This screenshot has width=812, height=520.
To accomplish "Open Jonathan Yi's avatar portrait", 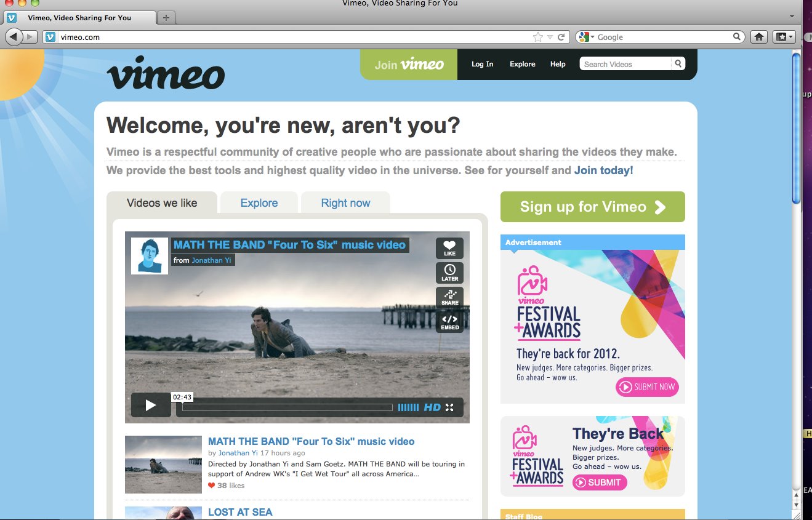I will pyautogui.click(x=150, y=256).
